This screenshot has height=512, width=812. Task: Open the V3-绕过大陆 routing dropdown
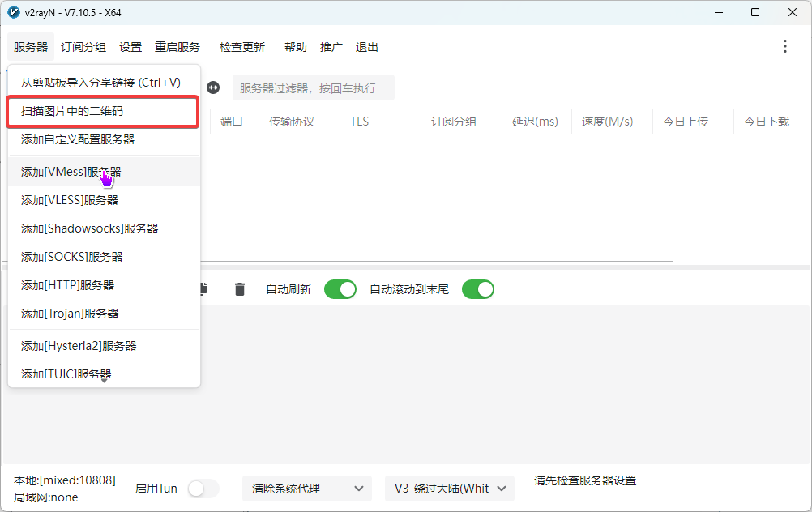(449, 489)
